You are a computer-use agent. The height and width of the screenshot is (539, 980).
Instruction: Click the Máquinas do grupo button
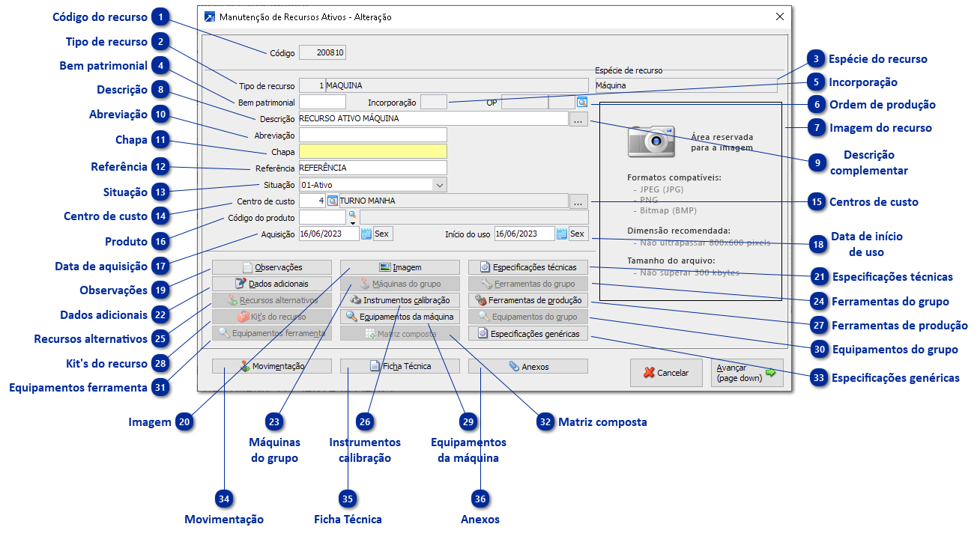(x=400, y=284)
